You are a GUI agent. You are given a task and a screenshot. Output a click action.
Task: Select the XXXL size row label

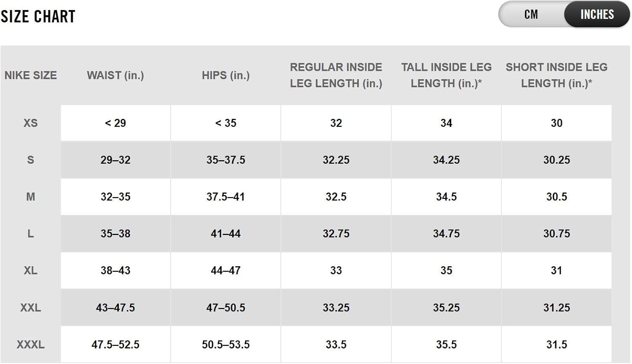pyautogui.click(x=31, y=345)
